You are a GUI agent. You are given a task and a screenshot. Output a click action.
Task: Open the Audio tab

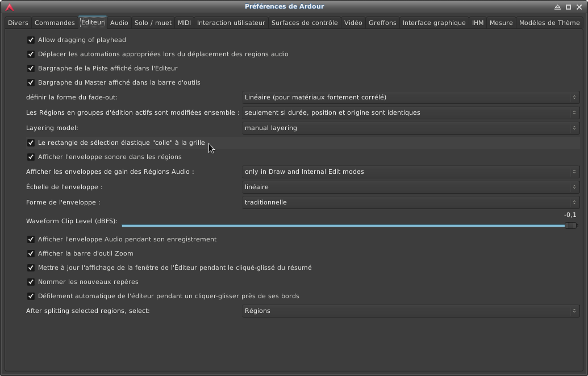119,23
